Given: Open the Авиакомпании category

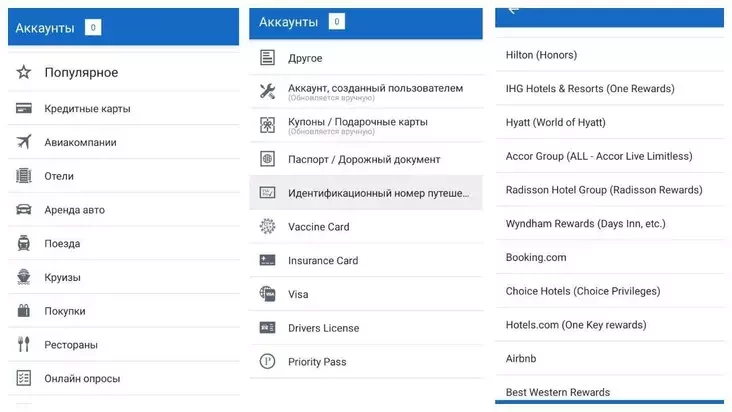Looking at the screenshot, I should [124, 142].
